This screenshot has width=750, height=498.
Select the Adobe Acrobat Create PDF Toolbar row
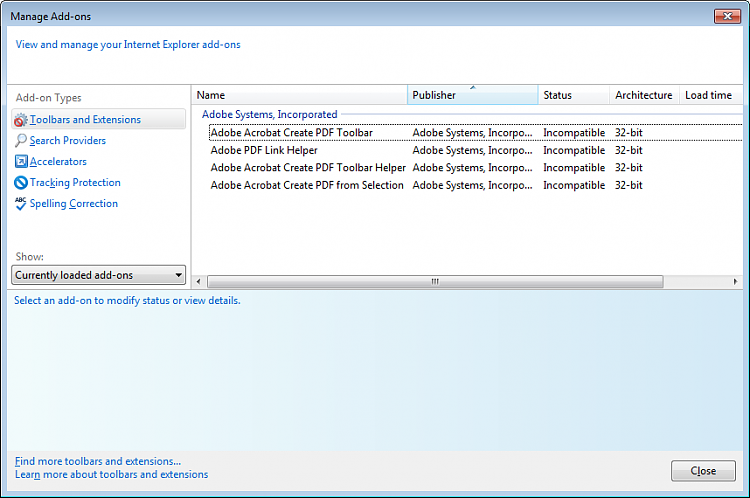tap(475, 133)
